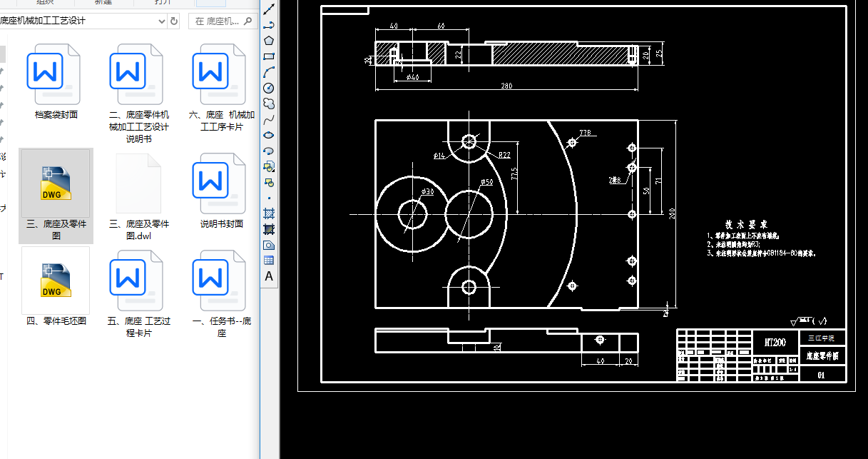Select the Line drawing tool
868x459 pixels.
269,10
